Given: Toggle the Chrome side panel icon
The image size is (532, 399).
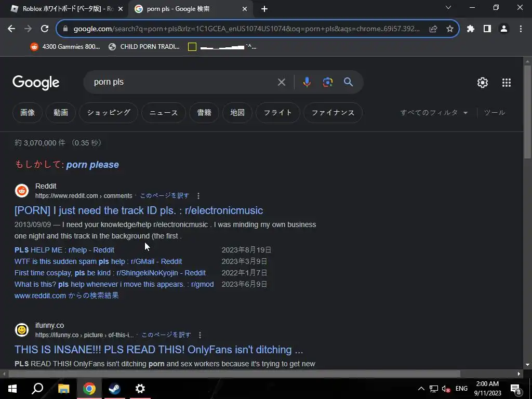Looking at the screenshot, I should [487, 29].
